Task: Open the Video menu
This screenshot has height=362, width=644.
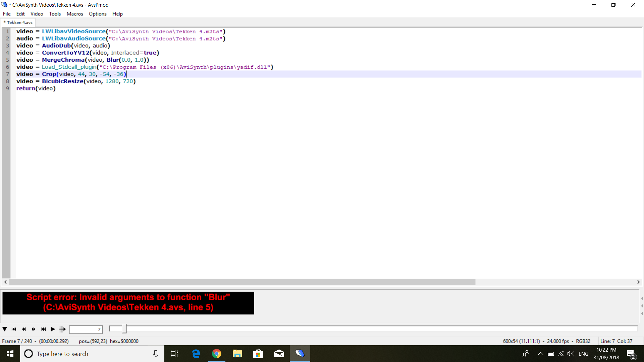Action: tap(37, 14)
